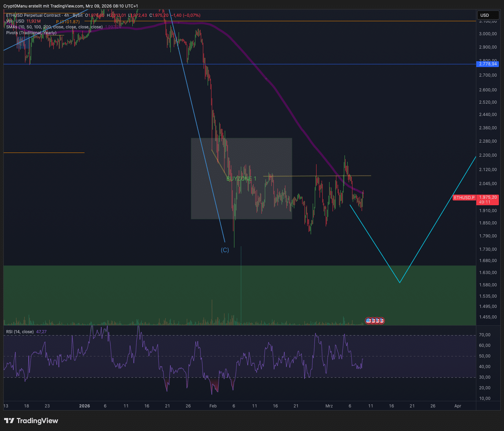Viewport: 504px width, 431px height.
Task: Select the BUYZONE 1 text label
Action: [x=241, y=179]
